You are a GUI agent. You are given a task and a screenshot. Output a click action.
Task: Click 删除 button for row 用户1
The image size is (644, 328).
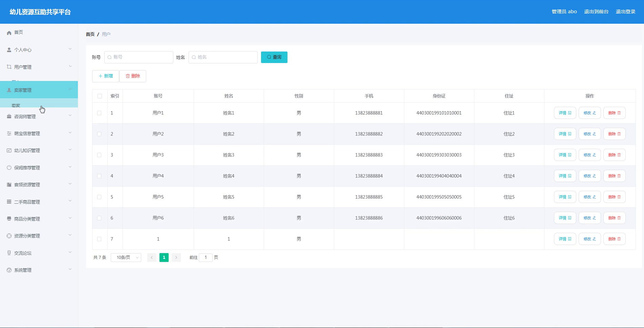click(614, 113)
